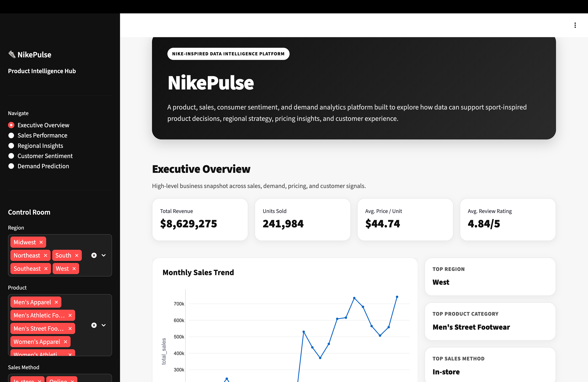Clear all selected regions

[94, 255]
